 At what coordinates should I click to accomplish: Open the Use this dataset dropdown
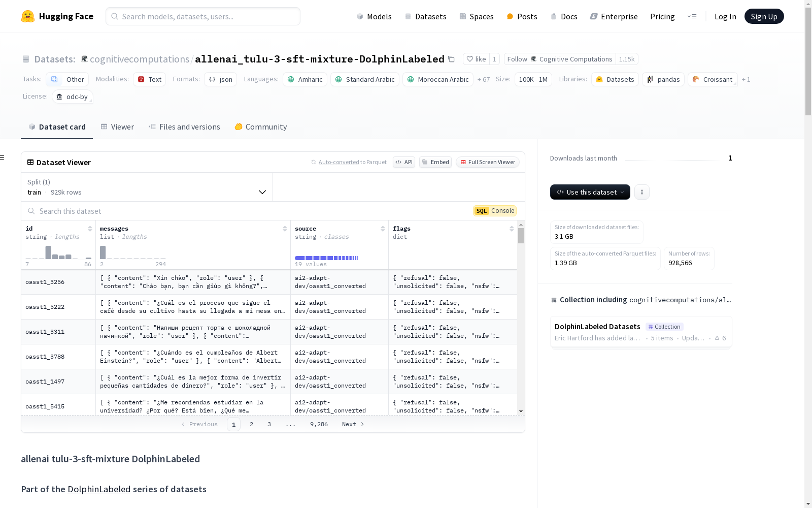(x=590, y=192)
